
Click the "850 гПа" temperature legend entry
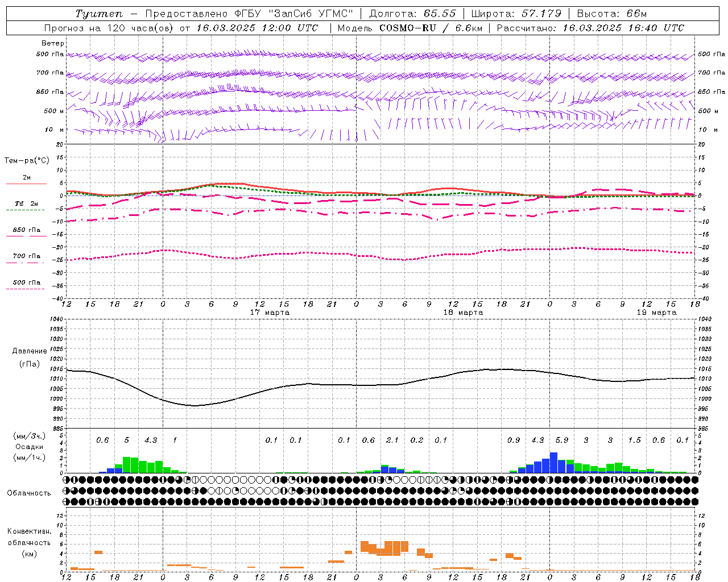coord(26,230)
